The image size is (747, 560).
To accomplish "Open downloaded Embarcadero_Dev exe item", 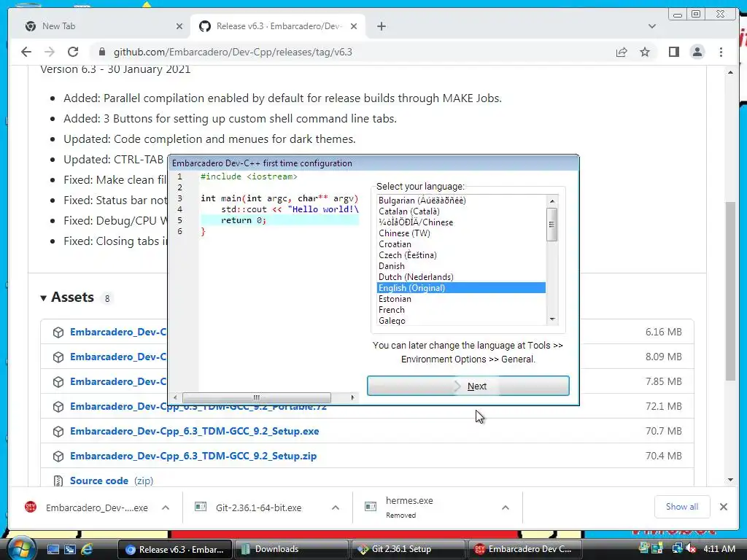I will [87, 507].
